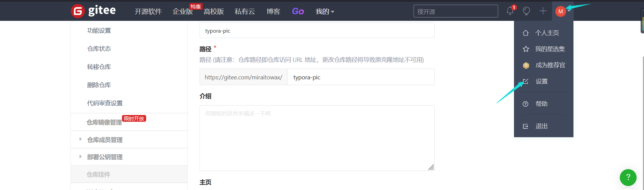This screenshot has height=190, width=644.
Task: Open 仓库镜像管理 in the sidebar
Action: (x=104, y=122)
